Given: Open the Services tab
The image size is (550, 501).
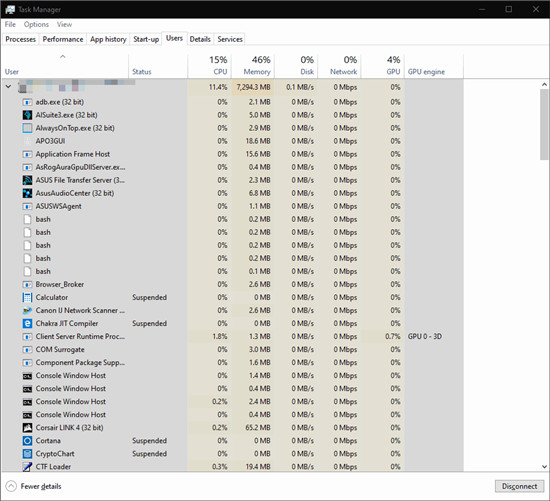Looking at the screenshot, I should point(230,39).
